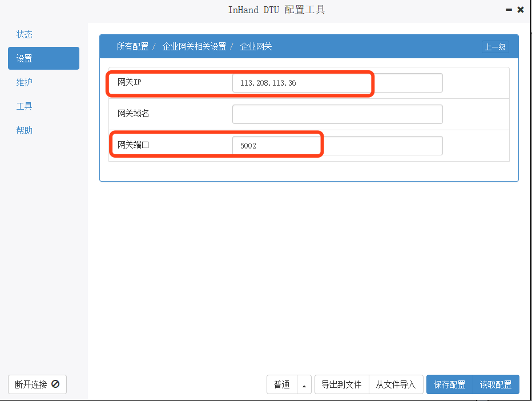Go to the 帮助 section
This screenshot has width=532, height=401.
click(x=25, y=130)
